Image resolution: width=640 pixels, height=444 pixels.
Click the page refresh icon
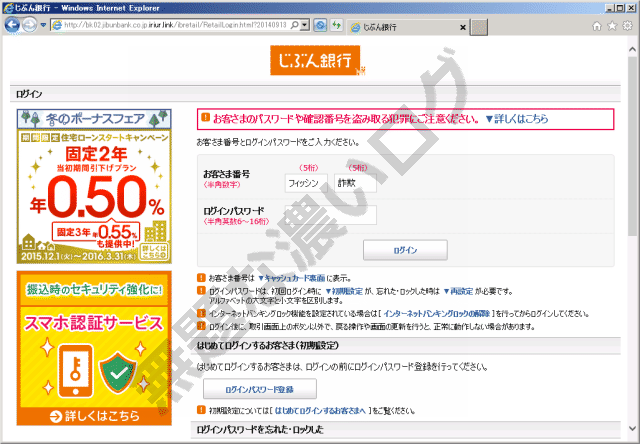[x=336, y=25]
